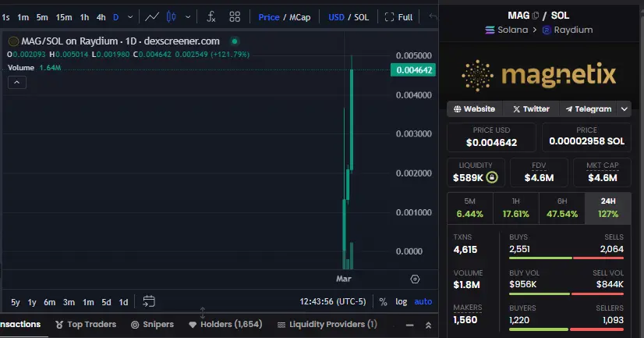Screen dimensions: 644x338
Task: Toggle log scale mode
Action: coord(402,302)
